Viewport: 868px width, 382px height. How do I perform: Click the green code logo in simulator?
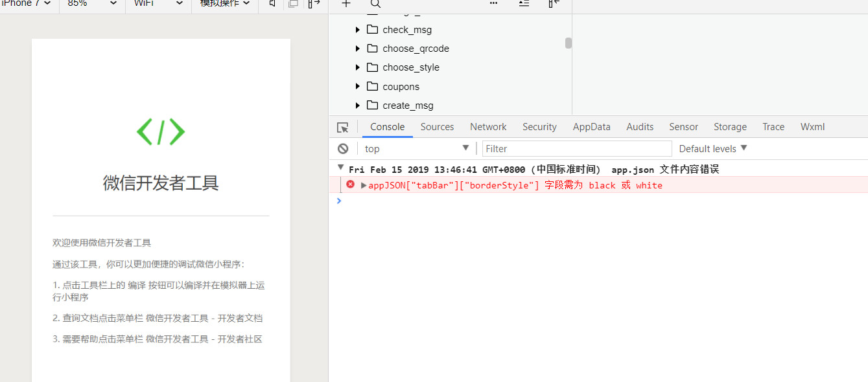click(x=161, y=131)
